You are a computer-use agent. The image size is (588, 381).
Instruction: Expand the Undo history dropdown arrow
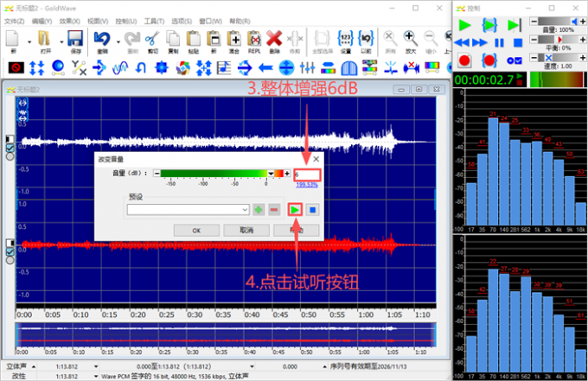(x=118, y=42)
